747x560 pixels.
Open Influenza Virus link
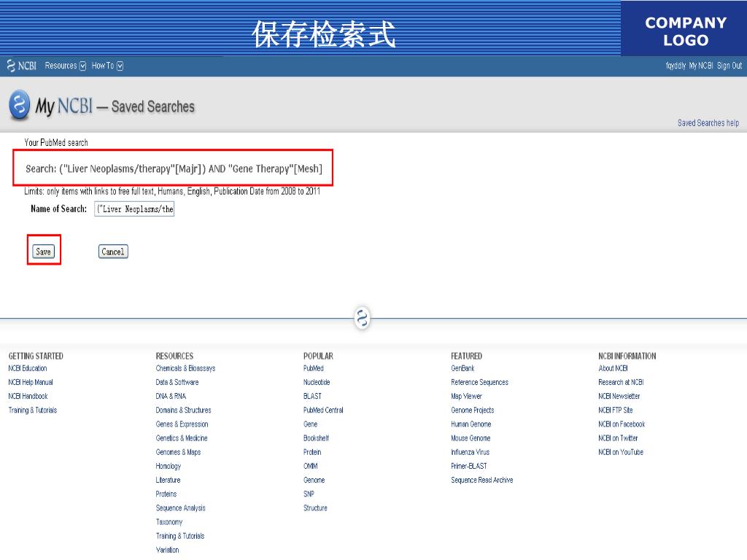[x=471, y=452]
